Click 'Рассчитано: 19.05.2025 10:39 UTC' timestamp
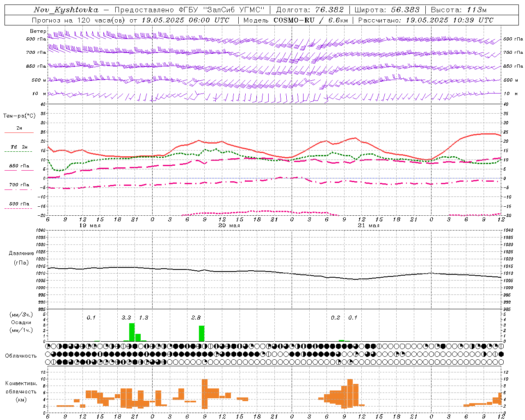525x420 pixels. point(426,20)
